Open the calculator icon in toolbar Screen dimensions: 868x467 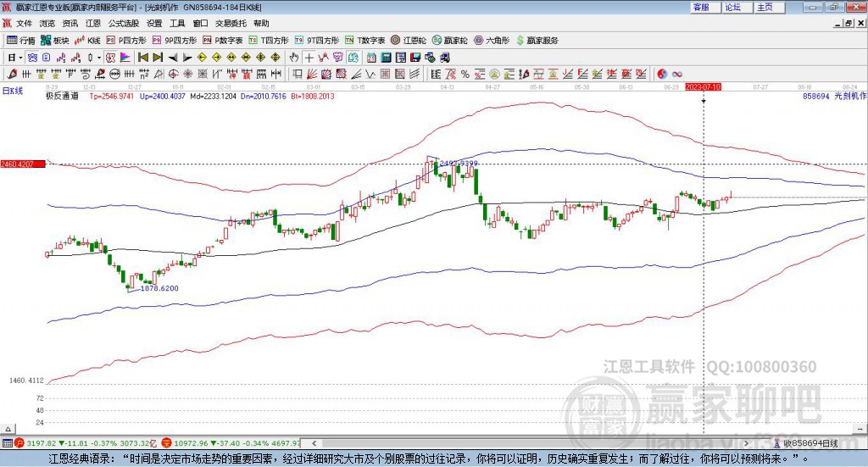(x=386, y=58)
